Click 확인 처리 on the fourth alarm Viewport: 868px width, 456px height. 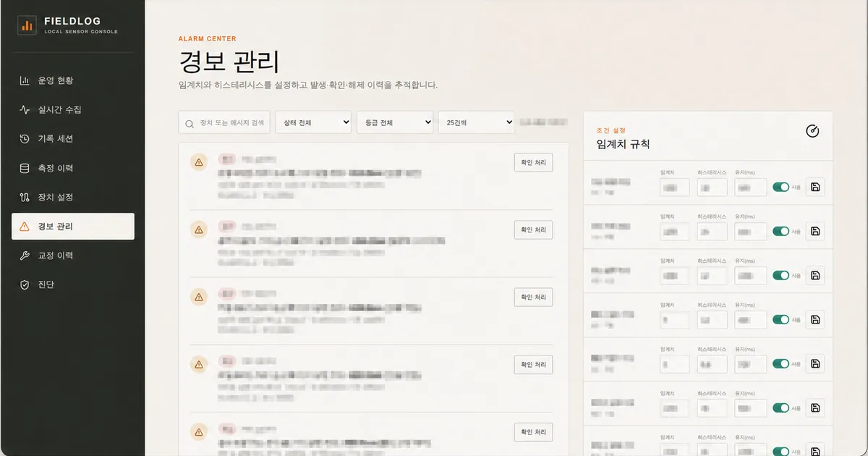[x=533, y=364]
